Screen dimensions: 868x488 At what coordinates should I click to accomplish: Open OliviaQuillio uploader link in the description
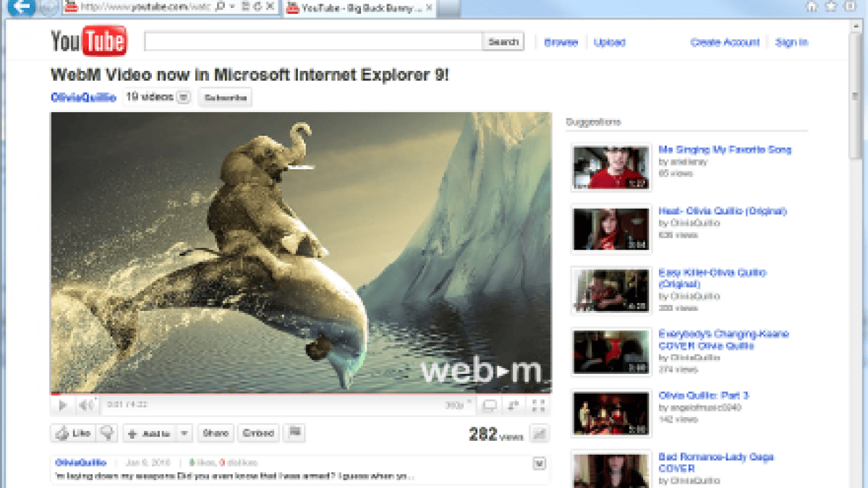click(80, 463)
